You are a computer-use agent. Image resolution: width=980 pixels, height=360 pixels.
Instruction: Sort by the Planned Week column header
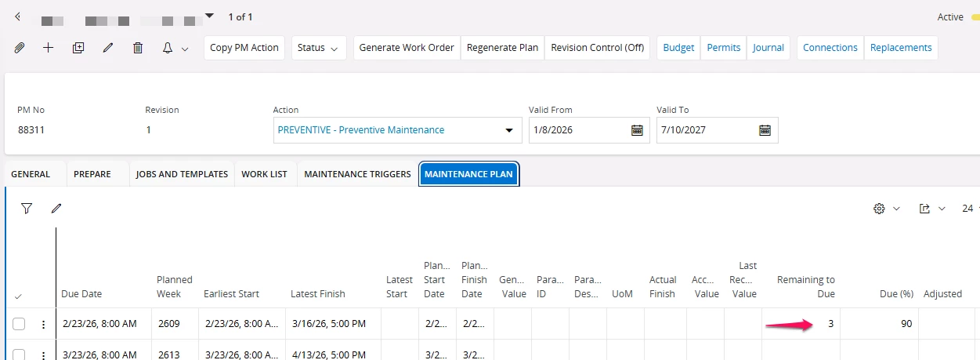point(175,287)
